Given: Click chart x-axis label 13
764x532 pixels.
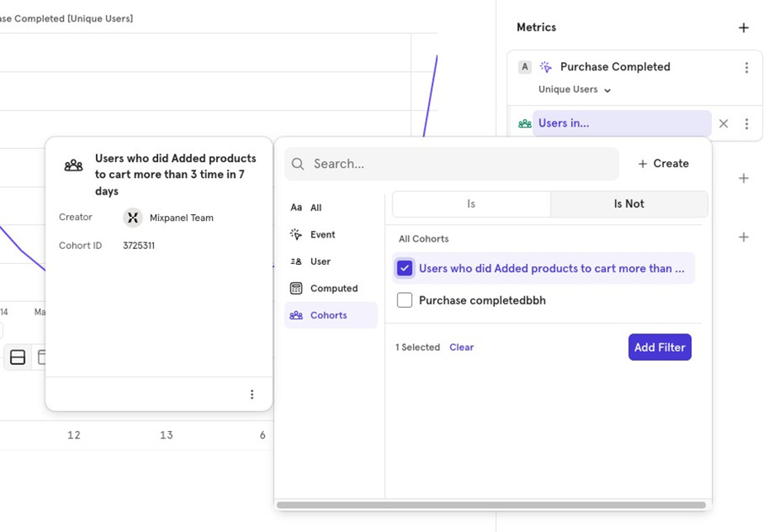Looking at the screenshot, I should [x=166, y=435].
